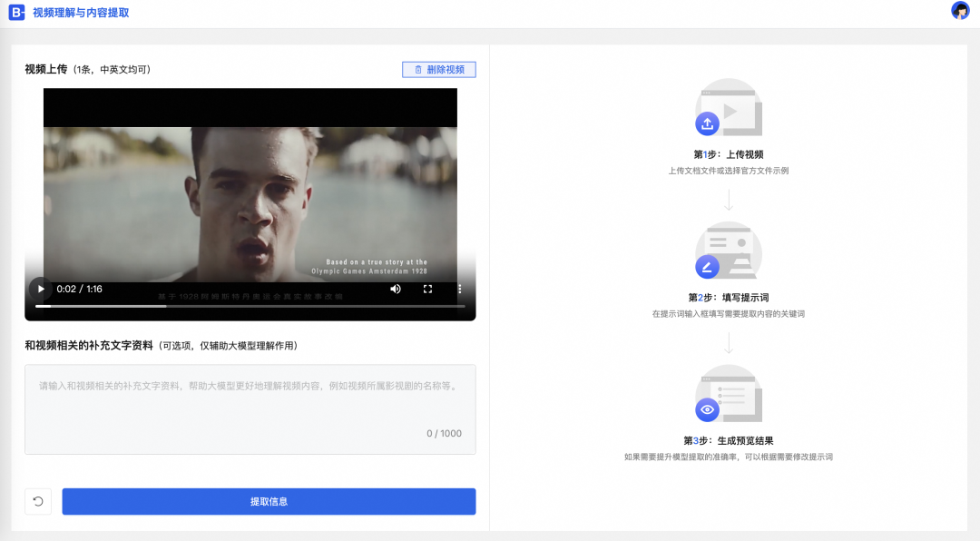Click the 视频上传 section heading
This screenshot has height=541, width=980.
pos(45,69)
